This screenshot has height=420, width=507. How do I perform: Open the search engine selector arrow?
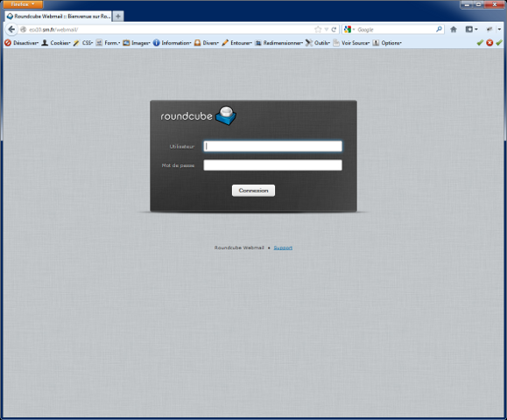click(x=354, y=30)
